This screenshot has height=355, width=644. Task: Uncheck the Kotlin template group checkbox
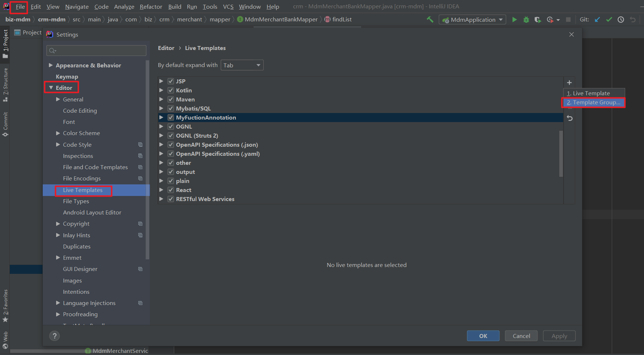click(171, 90)
